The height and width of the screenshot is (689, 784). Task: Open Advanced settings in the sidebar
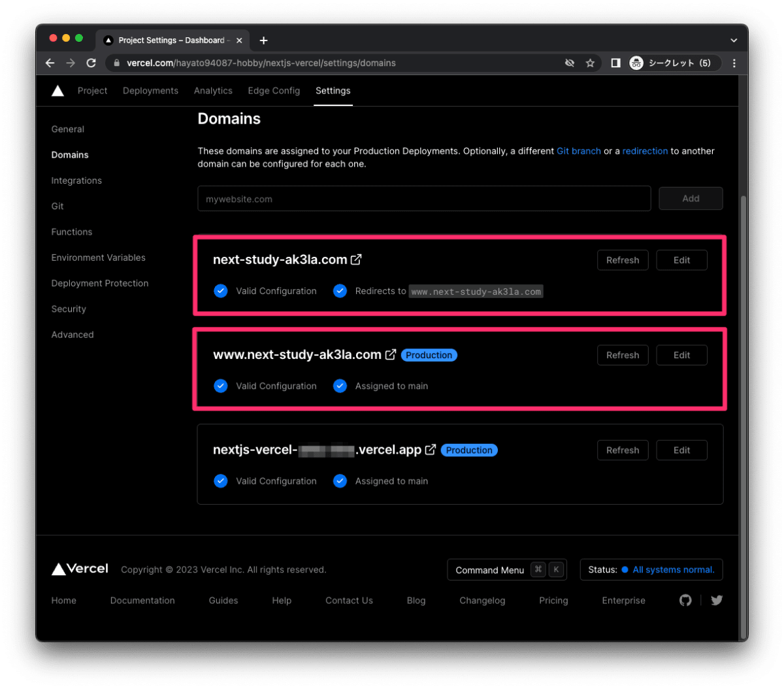coord(73,335)
